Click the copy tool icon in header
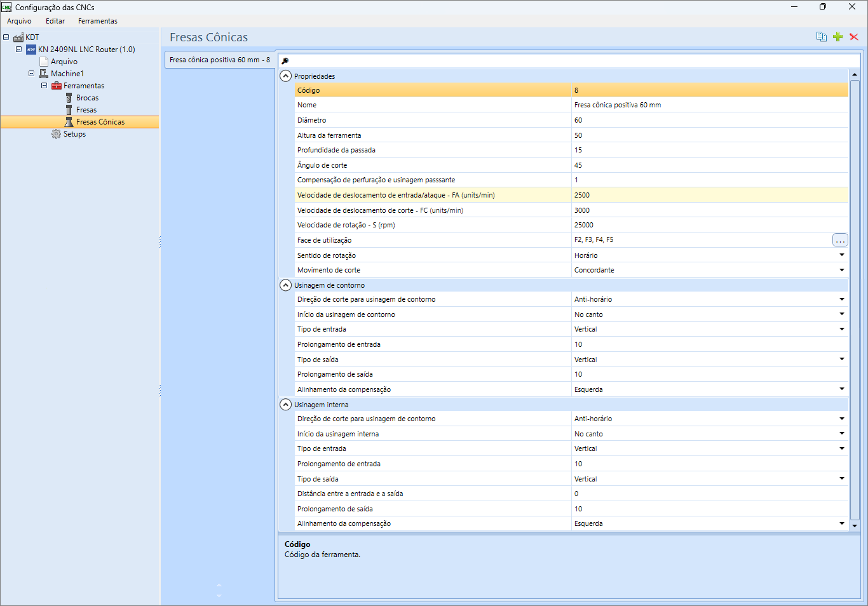This screenshot has height=606, width=868. (822, 37)
